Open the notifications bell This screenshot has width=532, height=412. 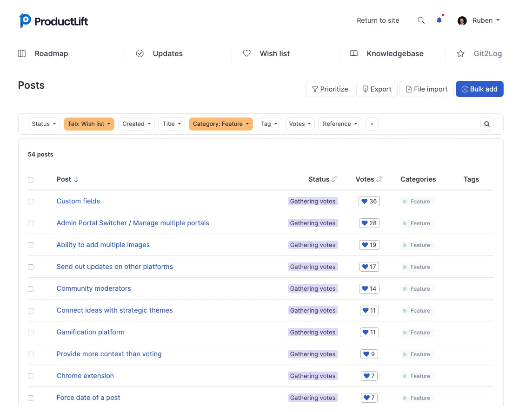[439, 20]
